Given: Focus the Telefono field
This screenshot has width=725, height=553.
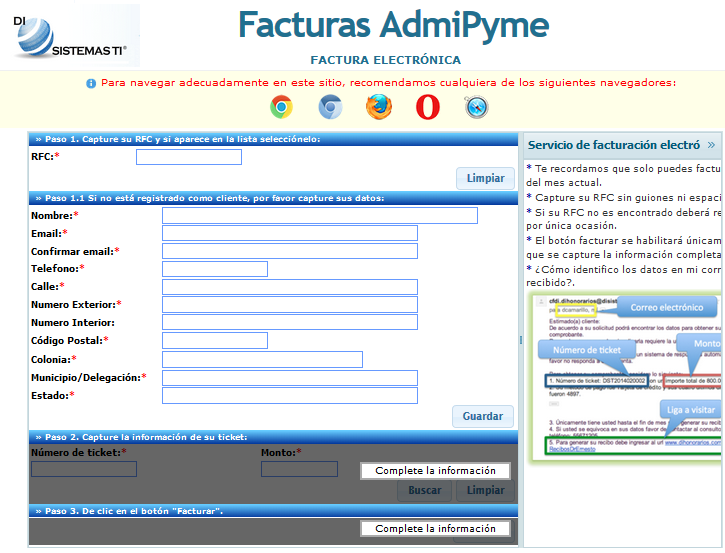Looking at the screenshot, I should (x=215, y=269).
